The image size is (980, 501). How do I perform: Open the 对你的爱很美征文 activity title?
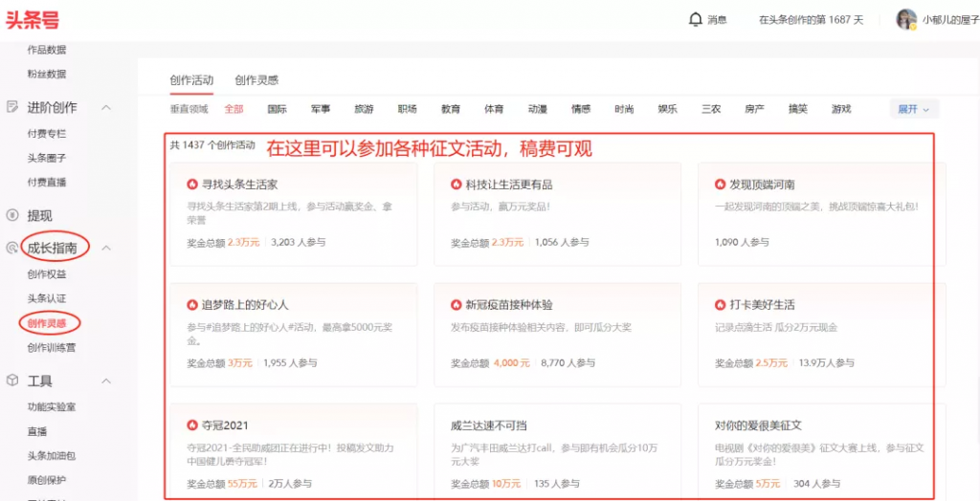click(758, 426)
